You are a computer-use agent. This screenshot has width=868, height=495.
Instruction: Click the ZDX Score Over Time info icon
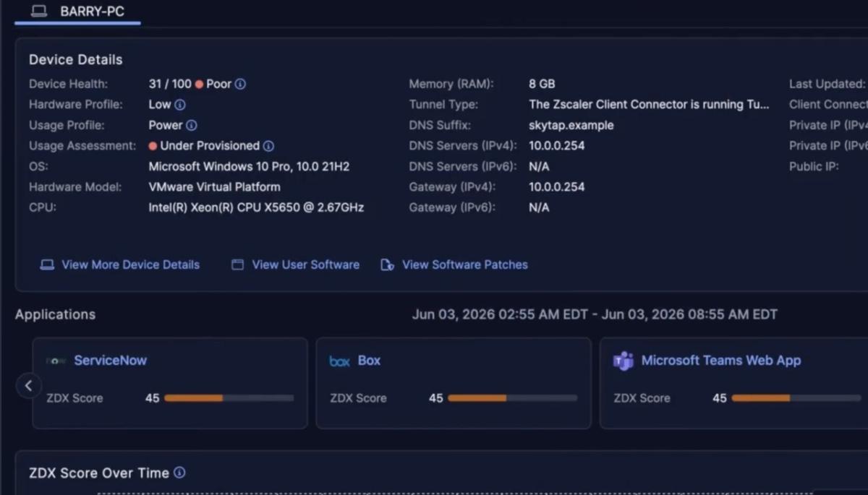click(179, 473)
